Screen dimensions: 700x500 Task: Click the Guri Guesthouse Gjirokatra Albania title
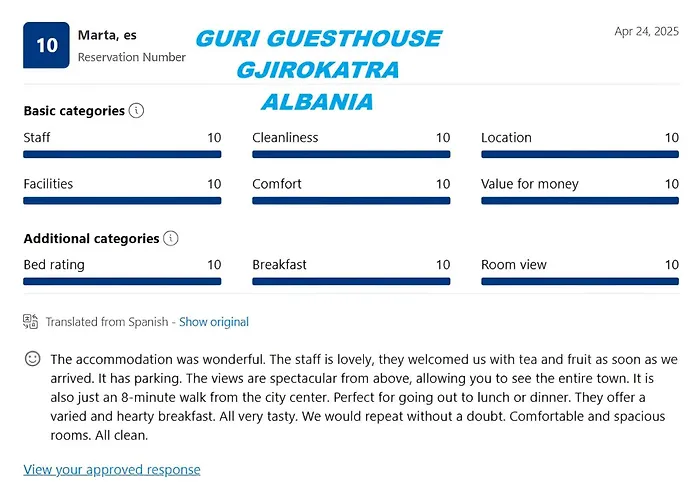318,70
